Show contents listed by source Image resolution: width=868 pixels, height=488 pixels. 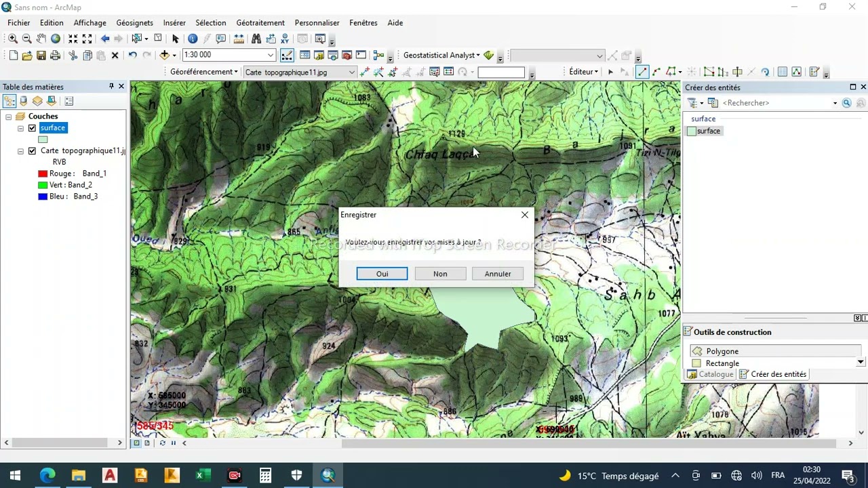pyautogui.click(x=24, y=101)
